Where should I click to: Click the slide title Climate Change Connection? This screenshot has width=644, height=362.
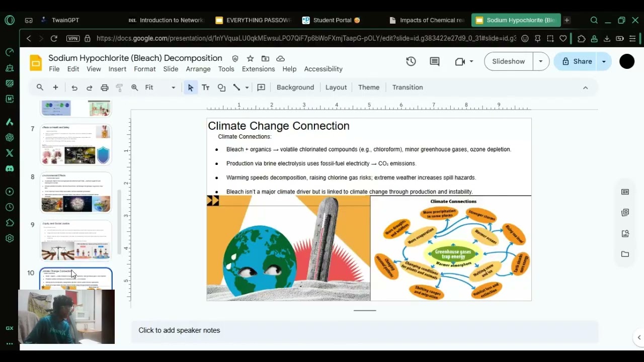click(x=279, y=126)
